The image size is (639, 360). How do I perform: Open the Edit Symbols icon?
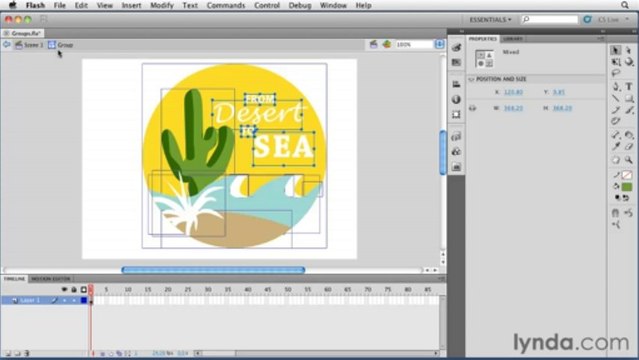click(x=387, y=44)
